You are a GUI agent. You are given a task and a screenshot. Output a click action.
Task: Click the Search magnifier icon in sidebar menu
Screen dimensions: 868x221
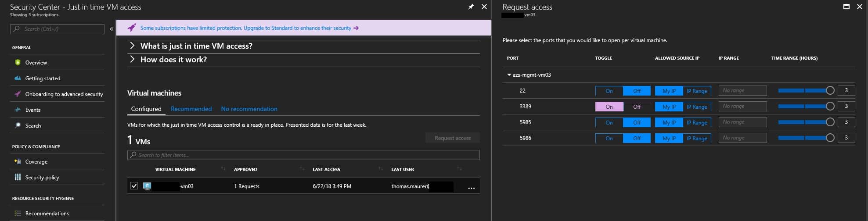pos(18,125)
